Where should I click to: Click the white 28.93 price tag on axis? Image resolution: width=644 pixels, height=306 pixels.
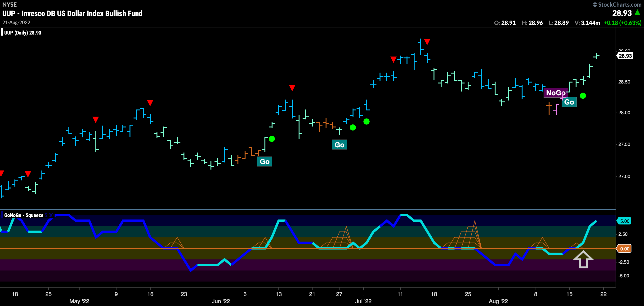tap(625, 56)
